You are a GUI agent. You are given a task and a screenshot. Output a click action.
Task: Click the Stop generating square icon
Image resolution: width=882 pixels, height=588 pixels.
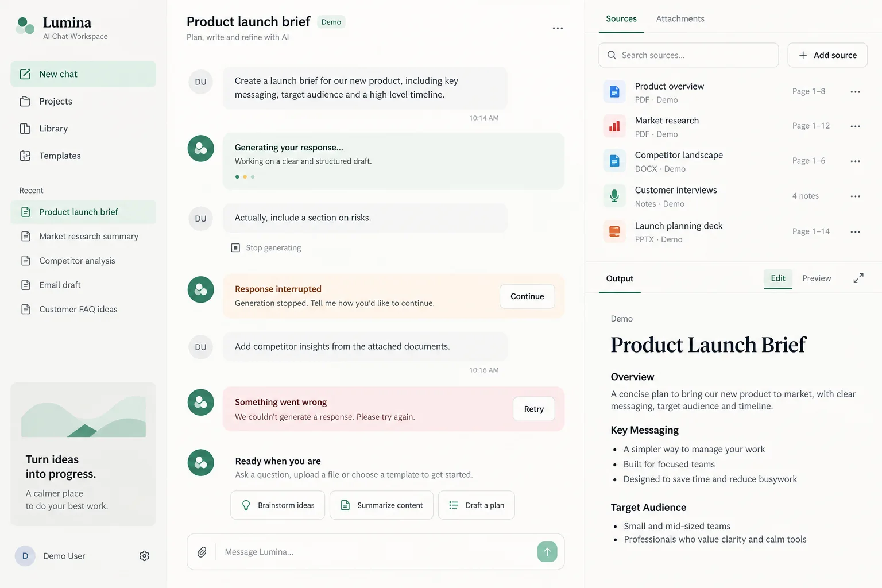(235, 247)
